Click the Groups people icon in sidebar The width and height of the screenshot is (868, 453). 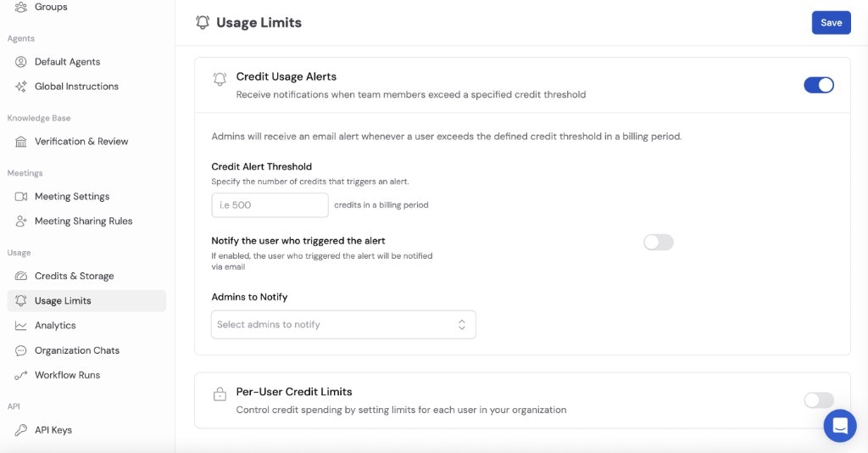pos(20,7)
